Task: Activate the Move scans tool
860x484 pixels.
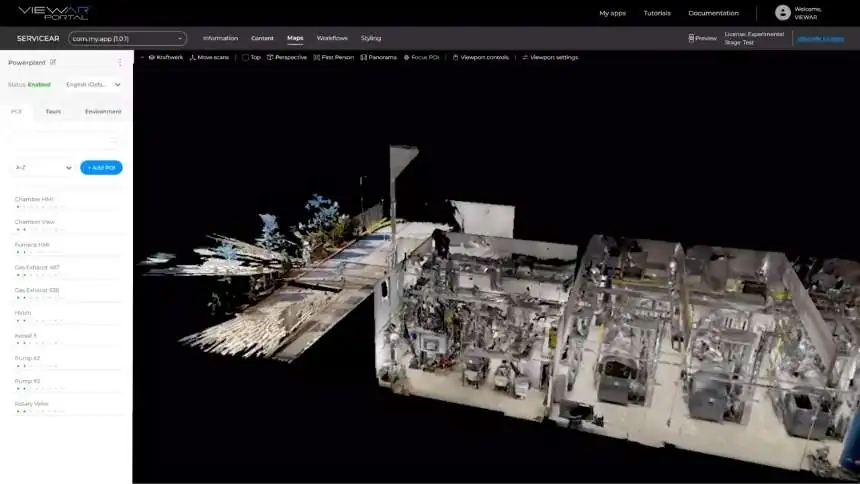Action: [x=212, y=57]
